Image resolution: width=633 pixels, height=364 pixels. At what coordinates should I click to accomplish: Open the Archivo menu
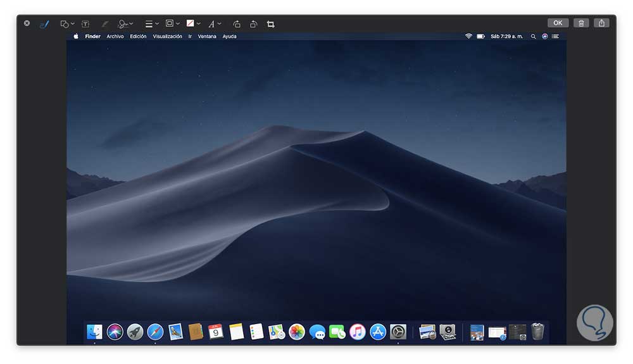tap(115, 36)
